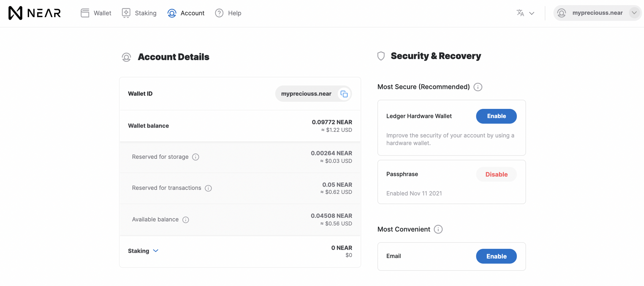Click the Wallet card icon in navbar
The height and width of the screenshot is (286, 644).
tap(85, 13)
